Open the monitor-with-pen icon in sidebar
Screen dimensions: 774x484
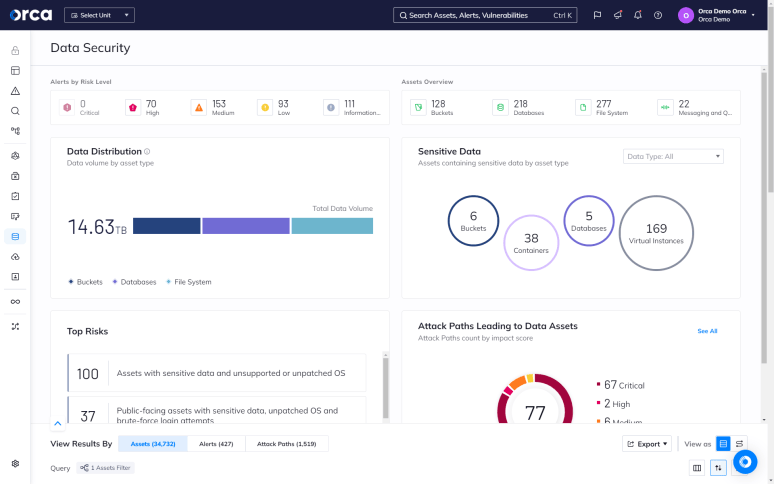15,217
